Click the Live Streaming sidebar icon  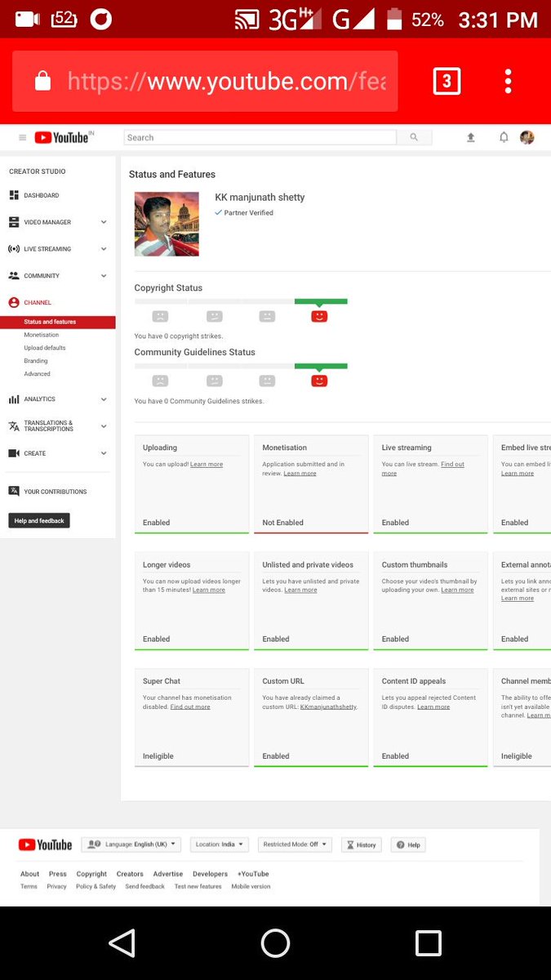(14, 249)
